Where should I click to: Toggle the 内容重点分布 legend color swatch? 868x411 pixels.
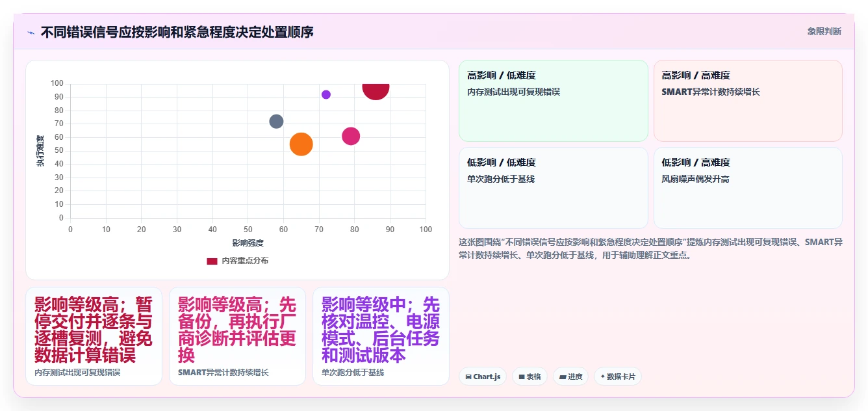click(212, 261)
